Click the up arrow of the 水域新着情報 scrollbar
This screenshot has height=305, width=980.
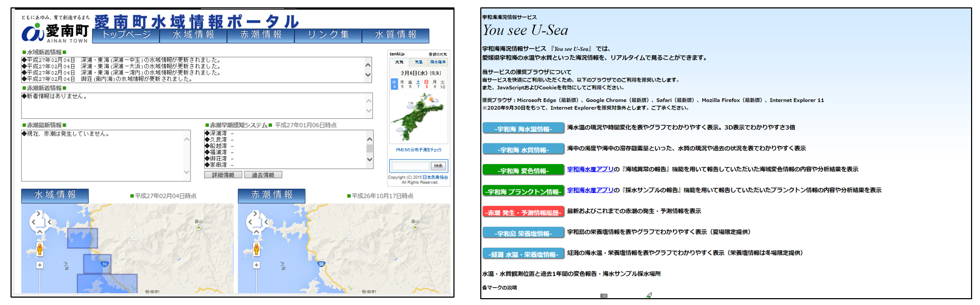[368, 65]
